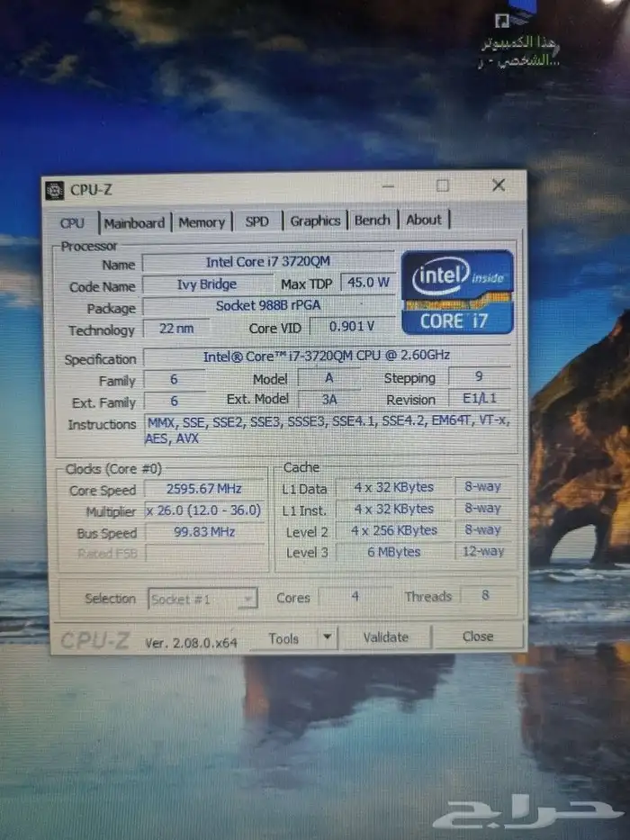630x840 pixels.
Task: Click the Threads value 8
Action: click(x=485, y=595)
